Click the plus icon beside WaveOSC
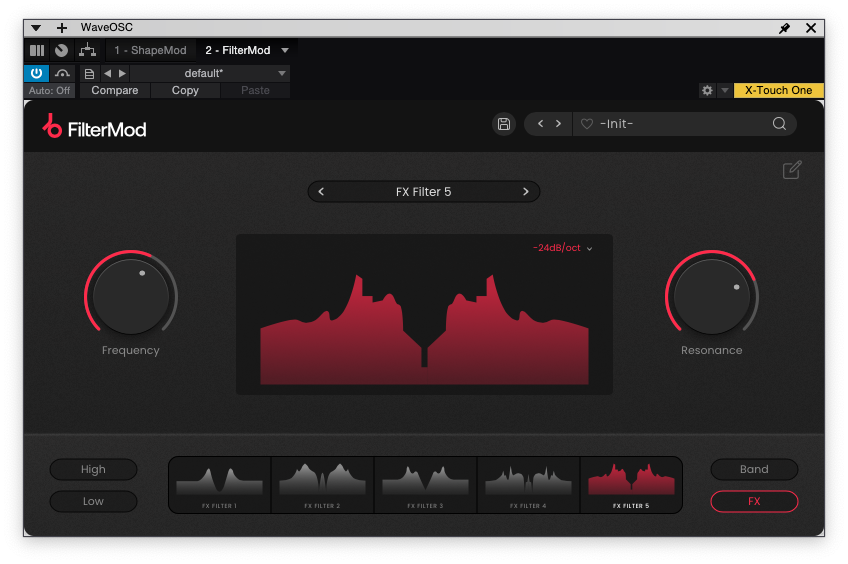 tap(62, 28)
